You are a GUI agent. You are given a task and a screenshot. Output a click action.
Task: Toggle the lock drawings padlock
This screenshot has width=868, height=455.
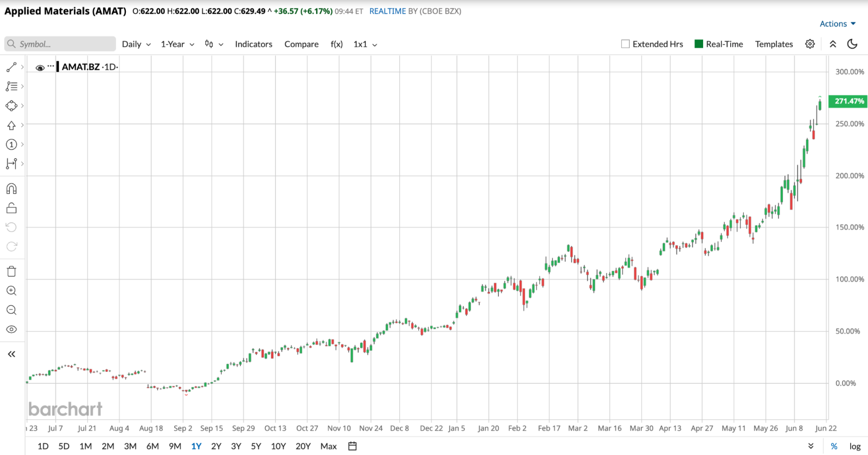(x=11, y=208)
